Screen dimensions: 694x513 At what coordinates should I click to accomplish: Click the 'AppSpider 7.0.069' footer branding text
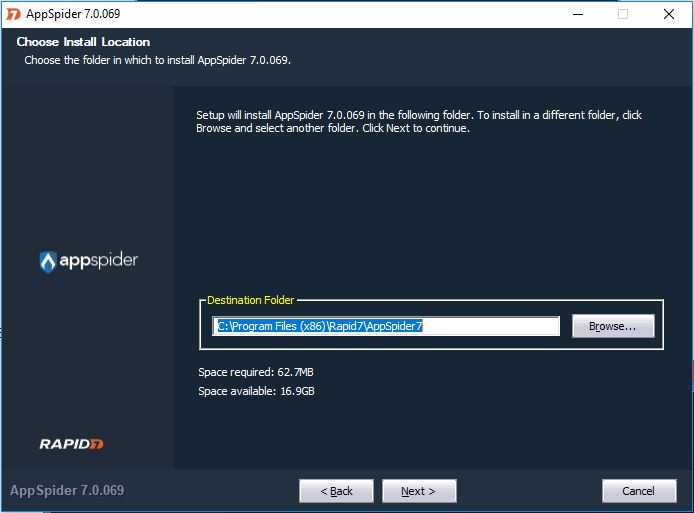click(x=67, y=490)
